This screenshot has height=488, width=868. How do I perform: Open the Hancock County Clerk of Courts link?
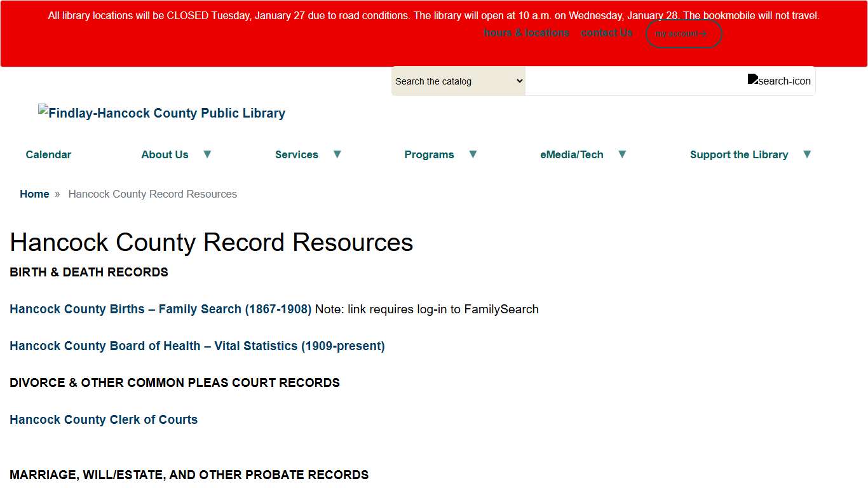[103, 419]
